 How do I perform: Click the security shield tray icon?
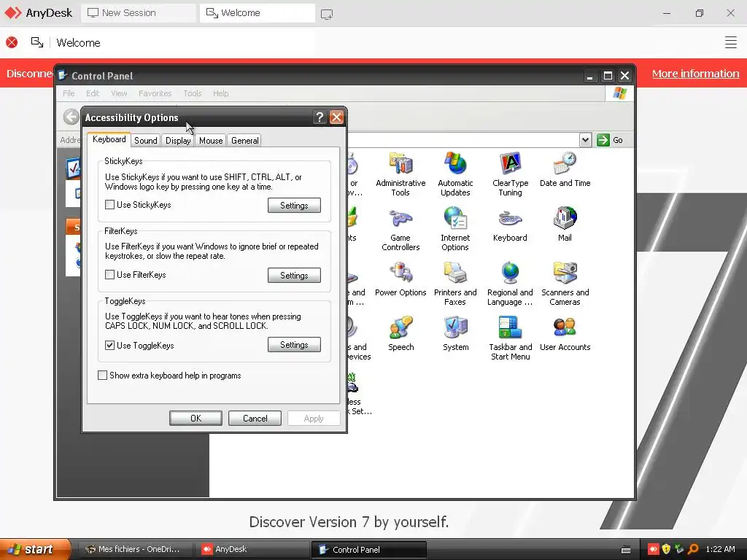pos(666,549)
